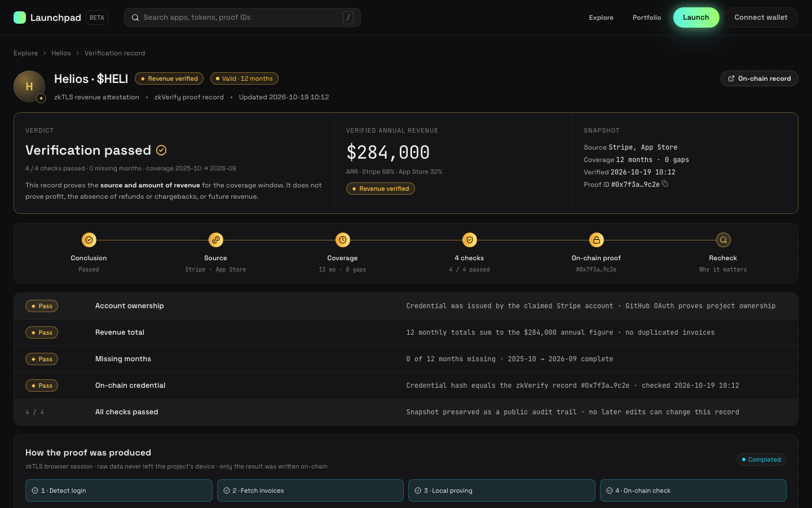Image resolution: width=812 pixels, height=508 pixels.
Task: Copy the Proof ID with the copy icon
Action: pos(665,184)
